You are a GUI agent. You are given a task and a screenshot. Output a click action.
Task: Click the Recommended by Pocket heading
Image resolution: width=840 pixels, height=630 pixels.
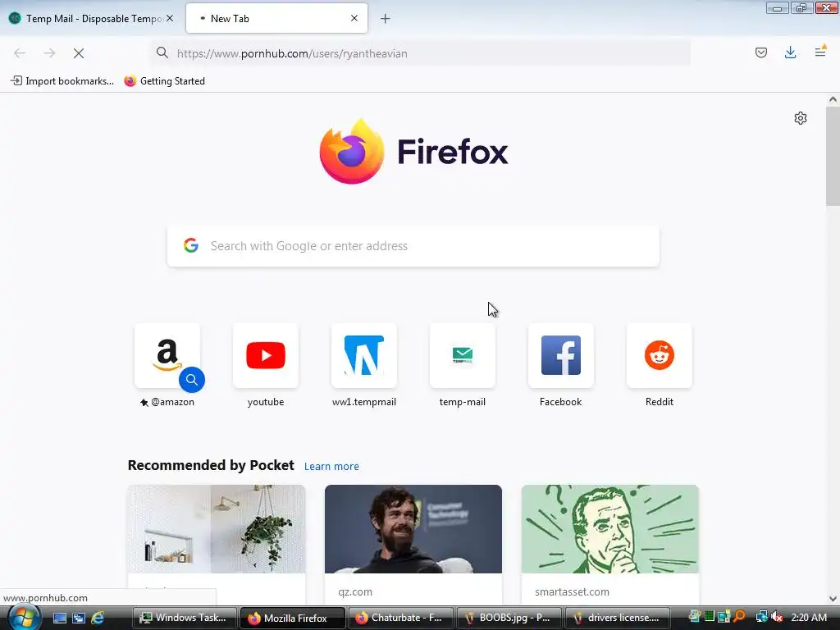pyautogui.click(x=211, y=465)
